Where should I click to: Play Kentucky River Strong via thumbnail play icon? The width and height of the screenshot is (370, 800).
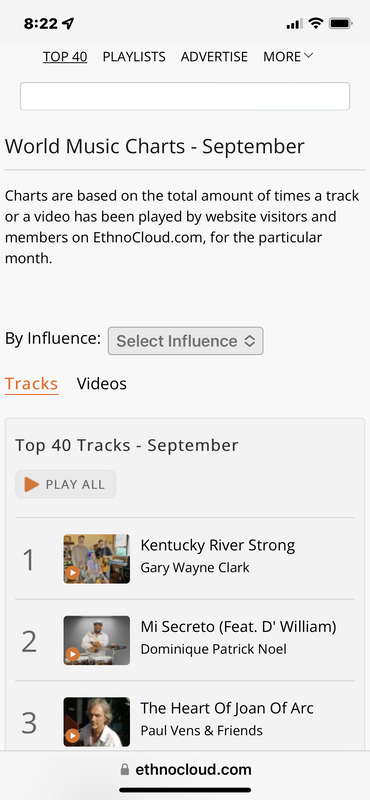72,573
